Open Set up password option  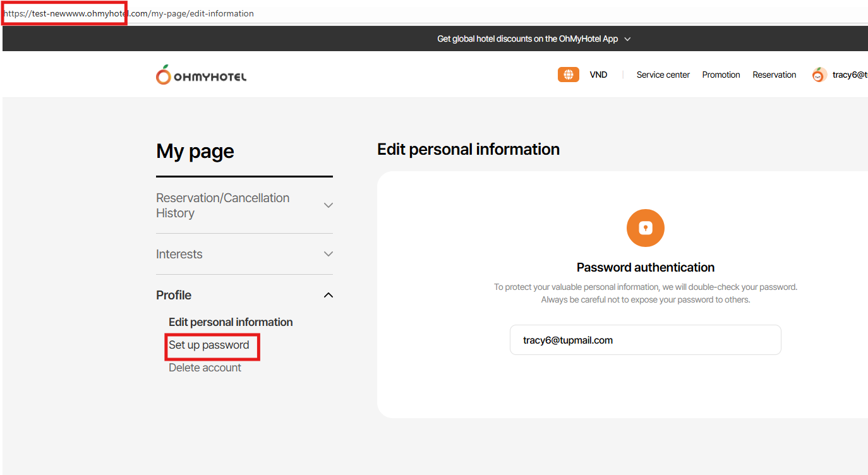(x=209, y=345)
